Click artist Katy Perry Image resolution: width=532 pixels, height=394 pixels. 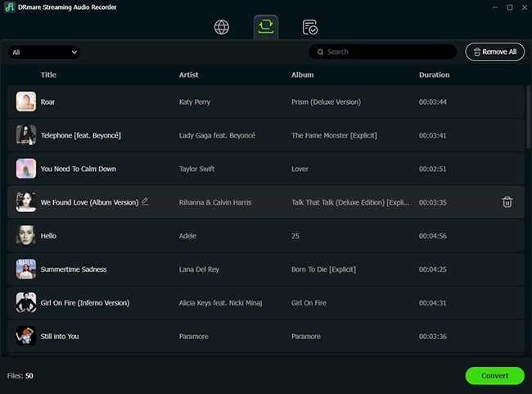tap(195, 102)
